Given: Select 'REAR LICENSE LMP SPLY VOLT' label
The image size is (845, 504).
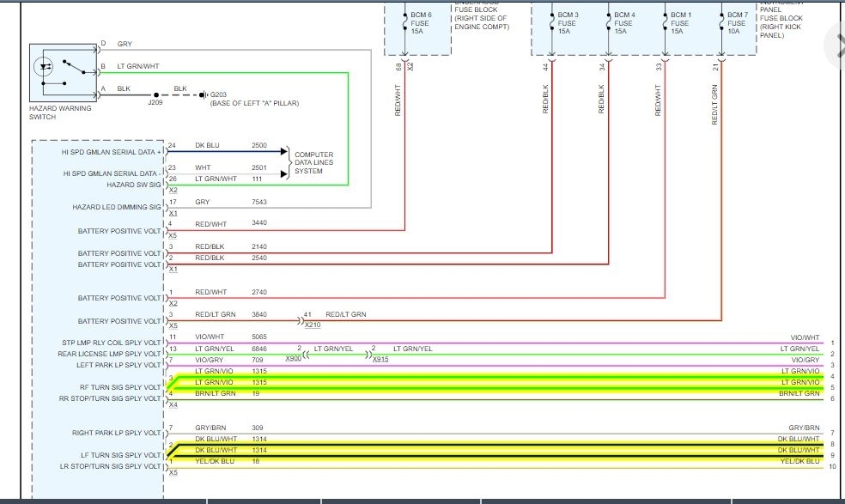Looking at the screenshot, I should tap(109, 354).
